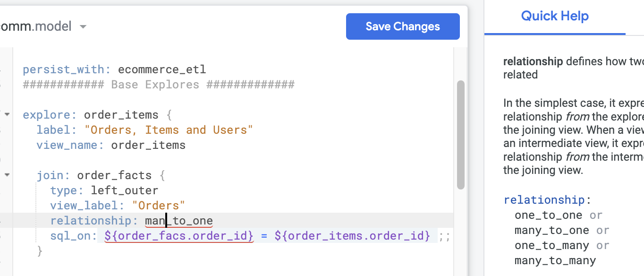Click the "Orders" view_label string
Viewport: 644px width, 276px height.
pos(158,206)
